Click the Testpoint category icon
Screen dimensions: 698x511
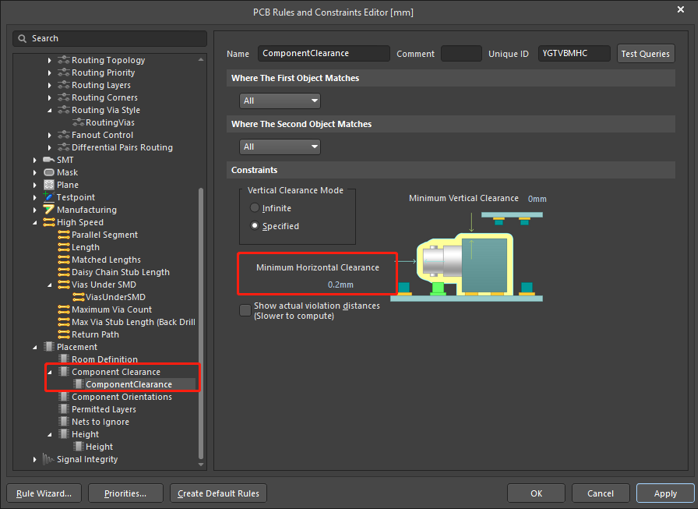point(49,197)
